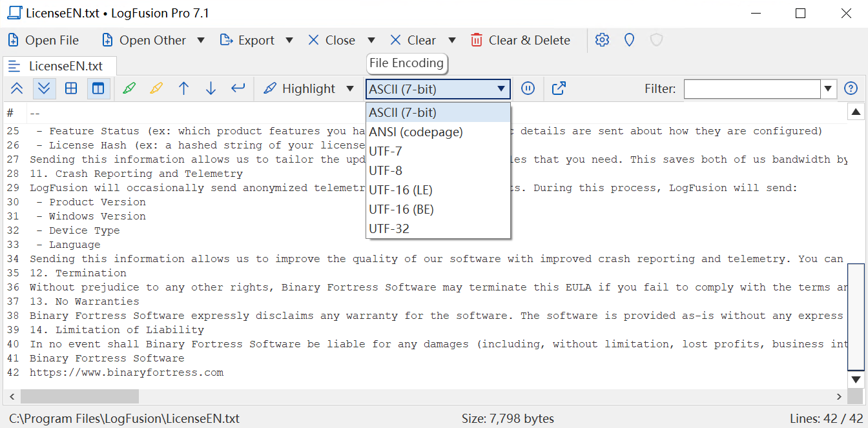Expand the Filter dropdown arrow
The width and height of the screenshot is (868, 428).
[829, 88]
